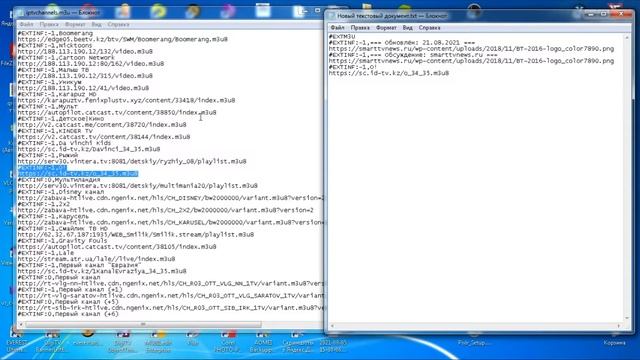The image size is (640, 360).
Task: Close the Новый текстовый документ Notepad window
Action: (x=622, y=14)
